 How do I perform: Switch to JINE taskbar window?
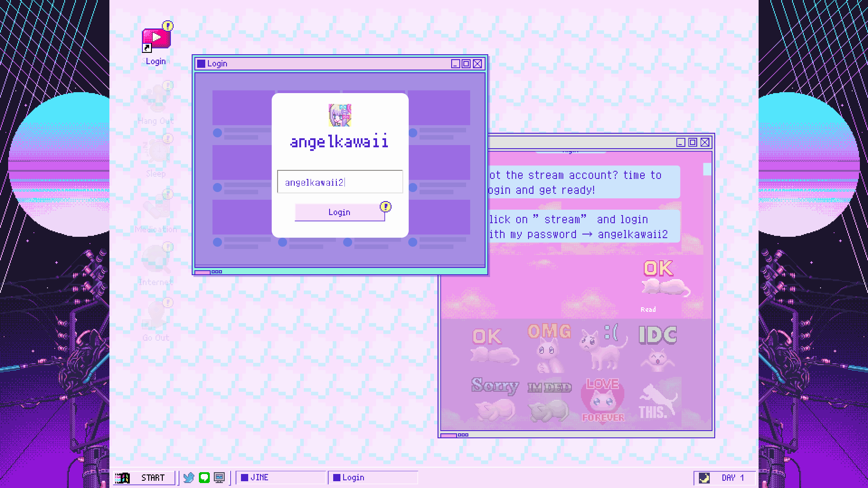[x=280, y=478]
